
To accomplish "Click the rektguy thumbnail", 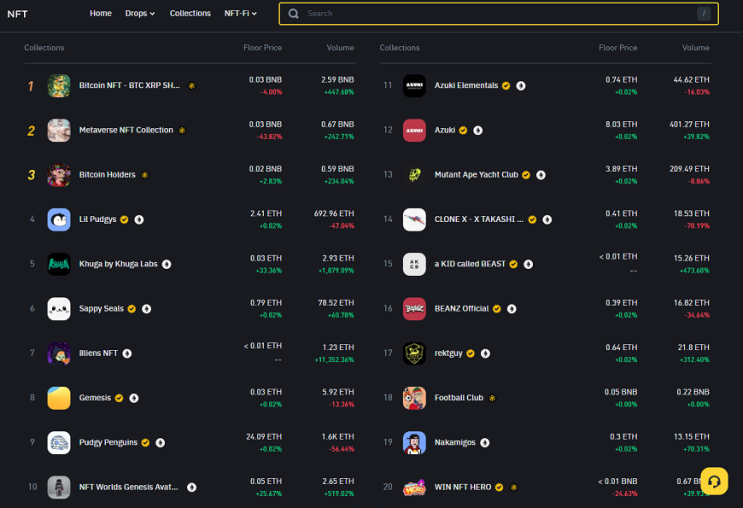I will click(x=414, y=354).
